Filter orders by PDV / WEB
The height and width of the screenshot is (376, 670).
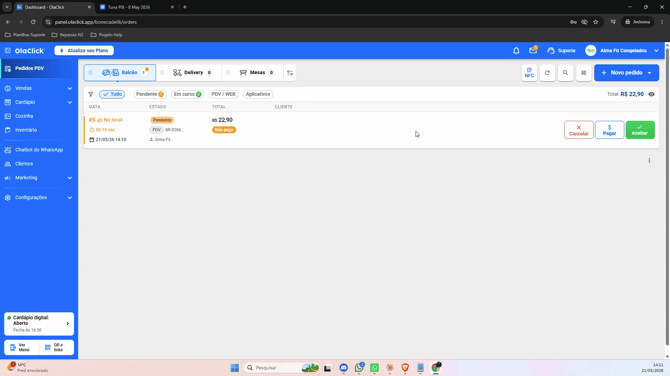[x=223, y=94]
